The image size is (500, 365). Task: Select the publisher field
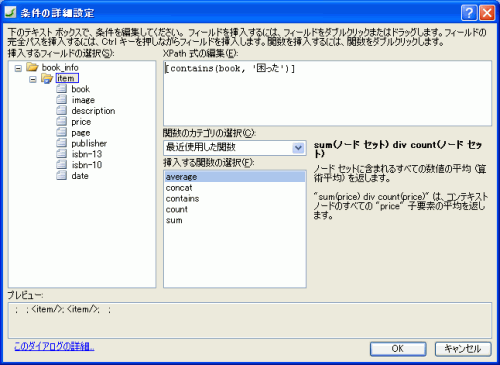click(x=89, y=143)
